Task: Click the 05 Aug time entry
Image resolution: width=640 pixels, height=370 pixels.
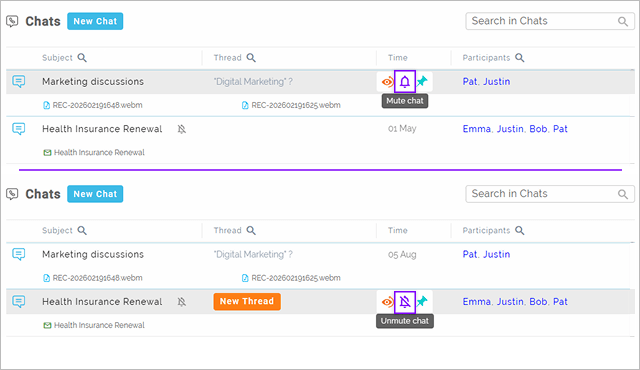Action: pyautogui.click(x=402, y=255)
